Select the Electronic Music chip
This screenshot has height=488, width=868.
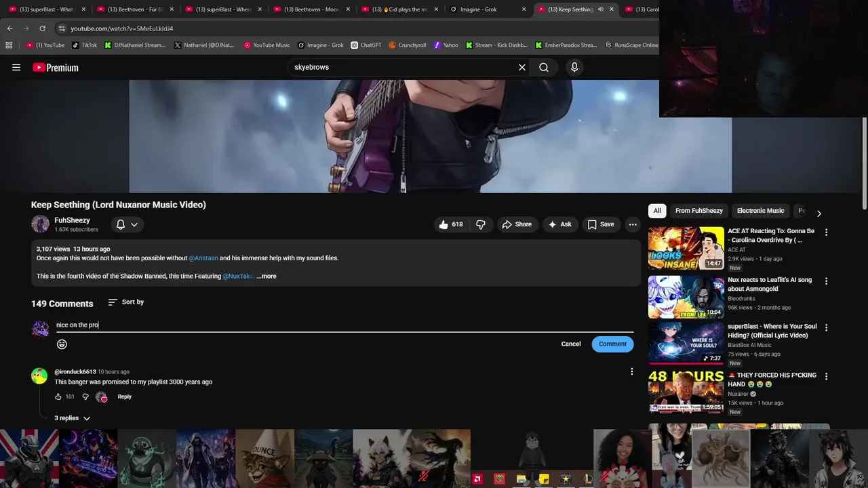760,211
